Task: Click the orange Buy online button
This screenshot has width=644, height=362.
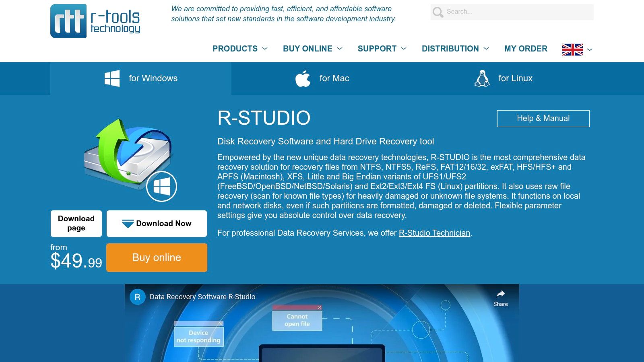Action: click(x=157, y=257)
